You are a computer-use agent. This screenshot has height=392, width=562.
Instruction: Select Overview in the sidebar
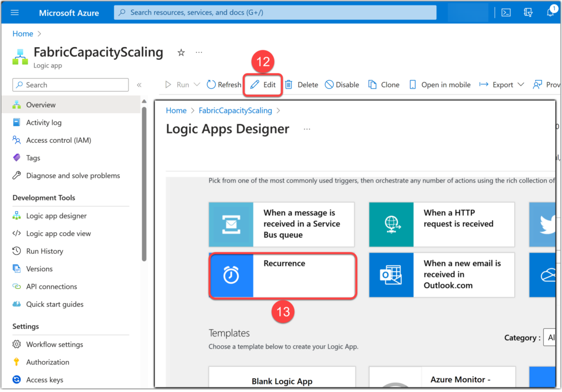[71, 105]
